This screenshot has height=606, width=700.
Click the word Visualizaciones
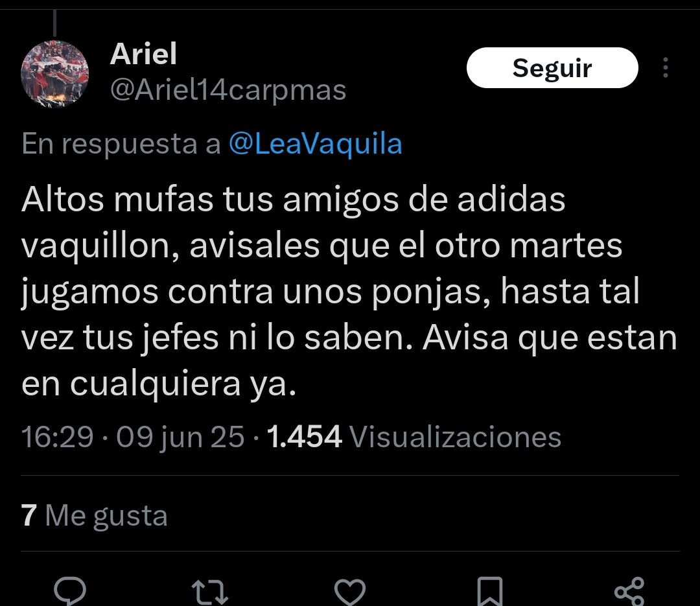coord(456,436)
